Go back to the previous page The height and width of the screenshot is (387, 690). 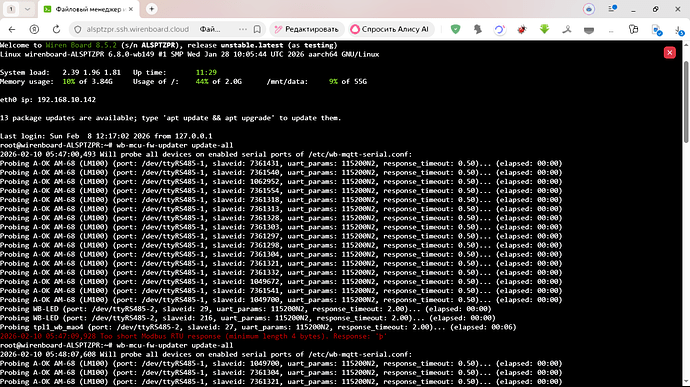12,29
